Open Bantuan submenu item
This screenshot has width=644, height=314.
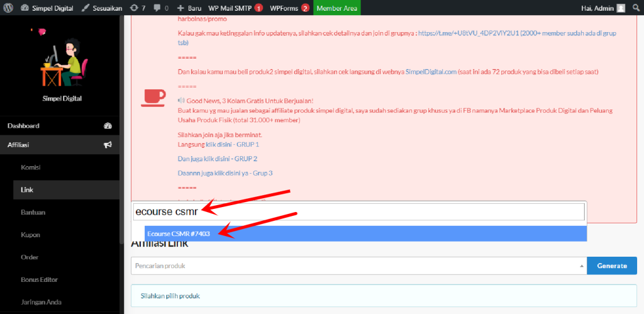tap(33, 213)
